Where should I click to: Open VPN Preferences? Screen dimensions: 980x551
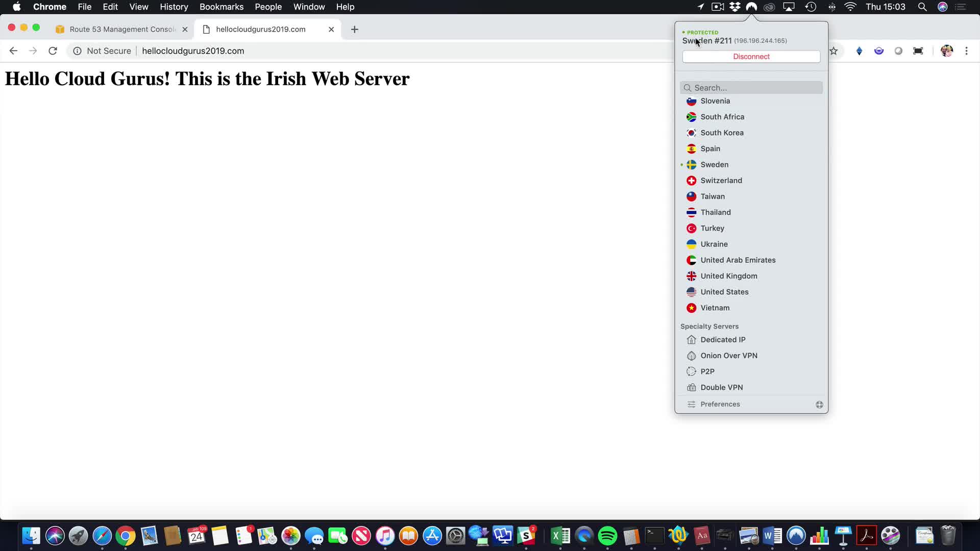pyautogui.click(x=720, y=404)
